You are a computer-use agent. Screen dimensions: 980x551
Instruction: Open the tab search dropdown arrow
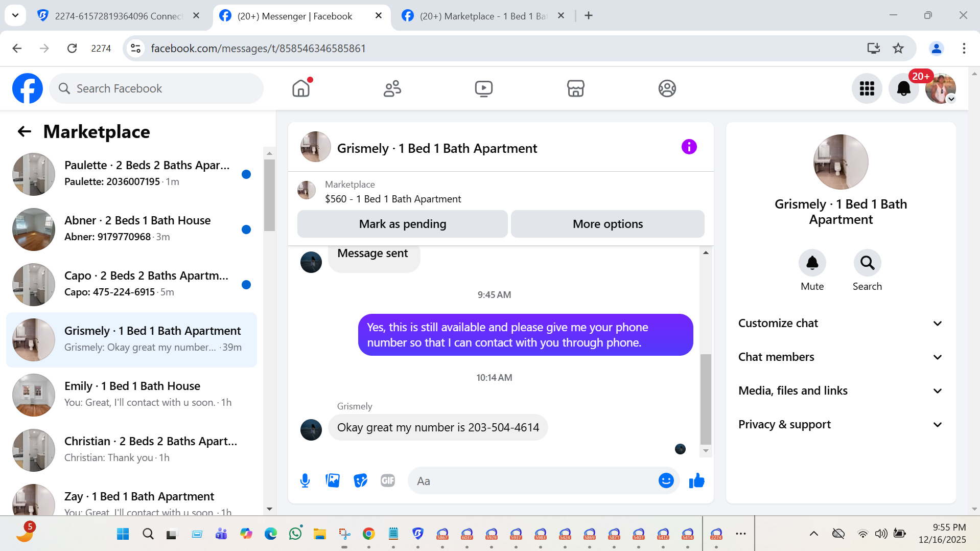pyautogui.click(x=15, y=15)
